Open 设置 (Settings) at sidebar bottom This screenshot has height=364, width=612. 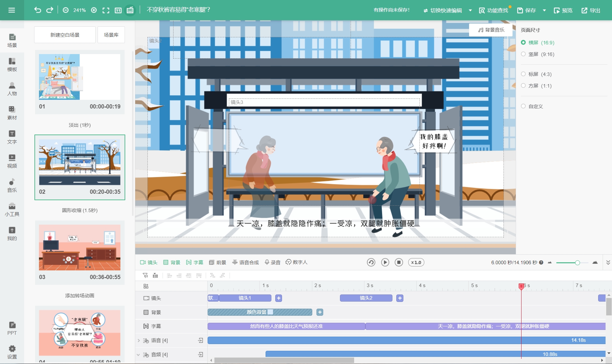(12, 352)
